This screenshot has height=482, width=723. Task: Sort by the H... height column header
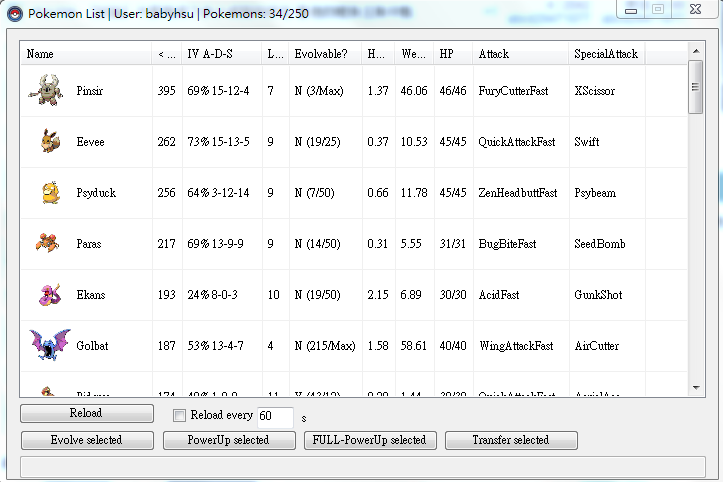[378, 54]
